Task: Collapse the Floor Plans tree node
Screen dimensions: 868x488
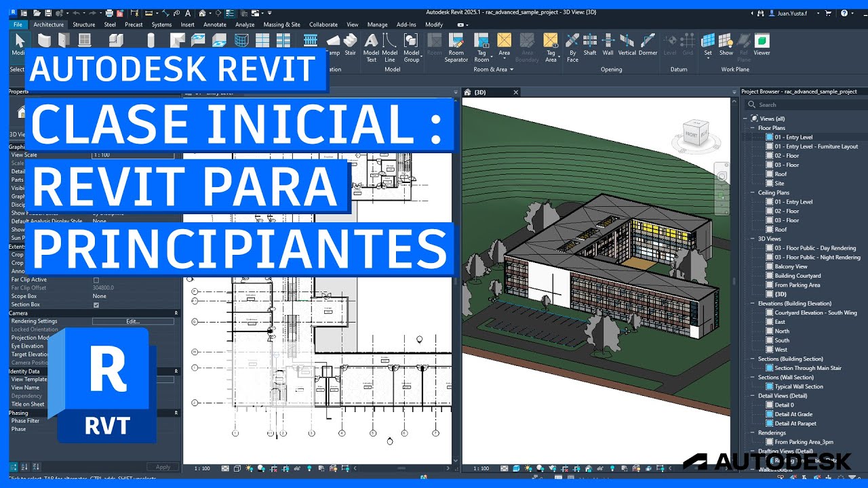Action: tap(752, 128)
